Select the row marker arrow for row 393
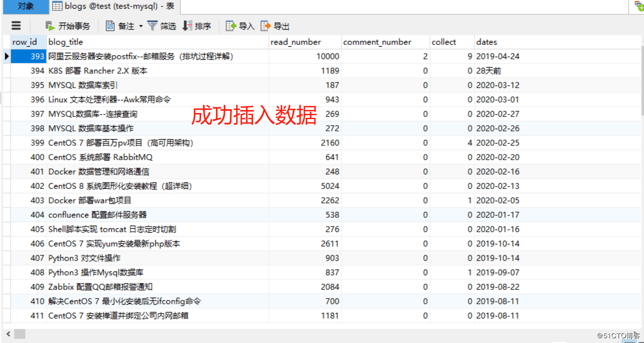This screenshot has width=644, height=343. pos(7,56)
